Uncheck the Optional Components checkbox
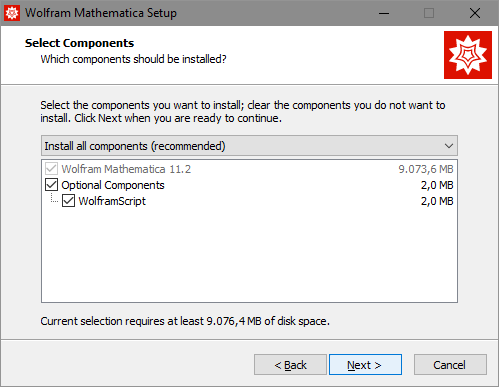 (51, 185)
